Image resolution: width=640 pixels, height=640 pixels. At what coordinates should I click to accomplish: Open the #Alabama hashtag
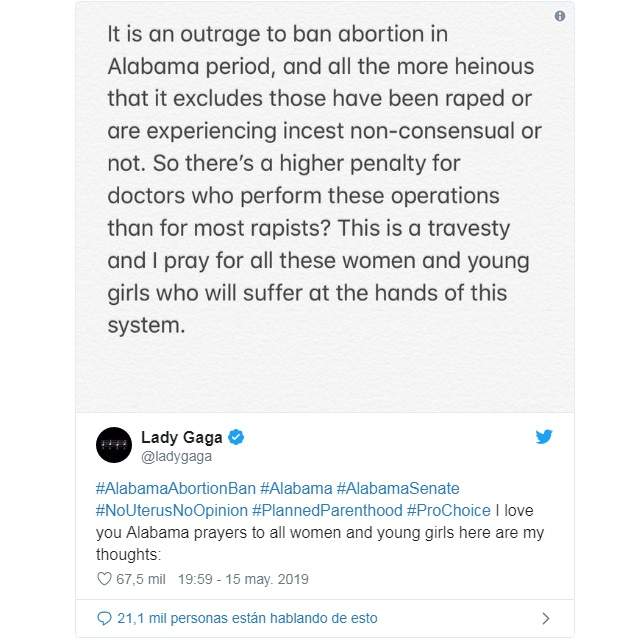point(296,489)
